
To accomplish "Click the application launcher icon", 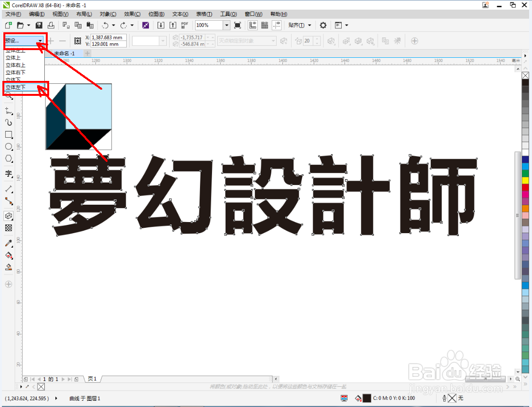I will tap(338, 25).
